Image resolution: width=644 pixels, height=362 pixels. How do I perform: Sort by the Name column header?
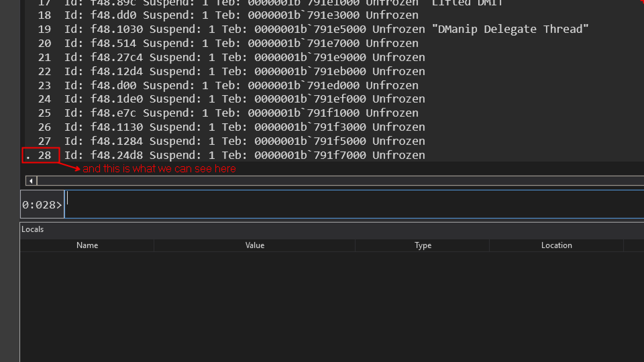(87, 245)
